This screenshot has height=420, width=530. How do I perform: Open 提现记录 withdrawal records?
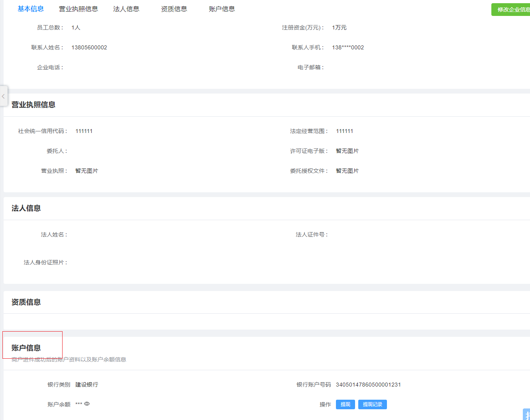point(372,404)
